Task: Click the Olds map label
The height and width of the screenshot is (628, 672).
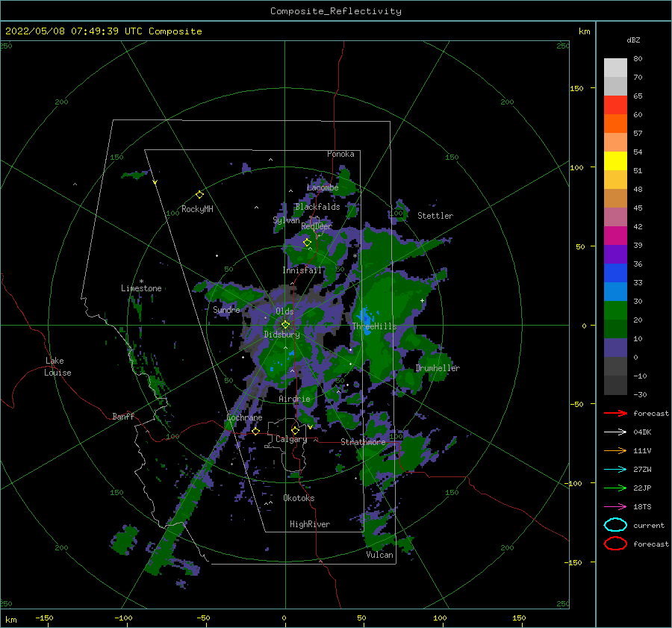Action: click(x=284, y=311)
